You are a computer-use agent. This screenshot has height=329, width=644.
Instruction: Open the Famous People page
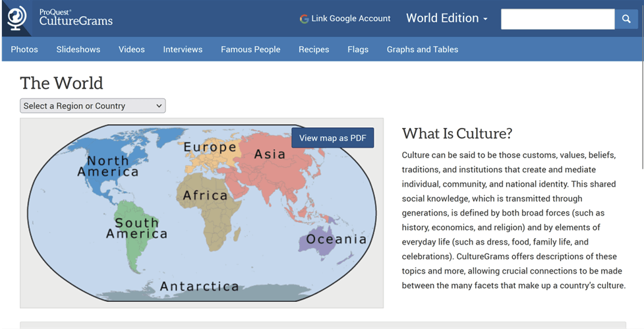(x=250, y=49)
